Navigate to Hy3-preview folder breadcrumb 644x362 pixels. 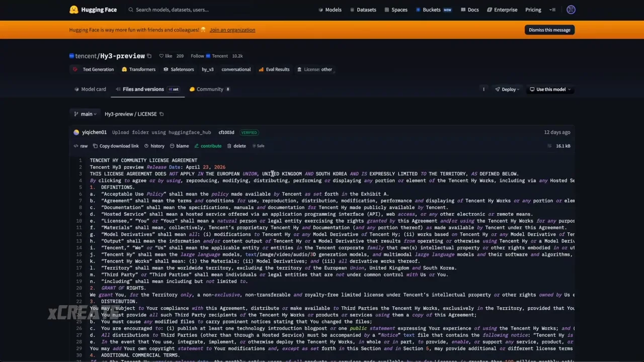pyautogui.click(x=119, y=114)
